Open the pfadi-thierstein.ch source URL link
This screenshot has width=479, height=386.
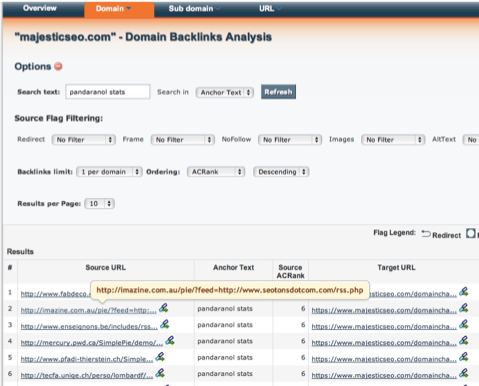pos(87,359)
